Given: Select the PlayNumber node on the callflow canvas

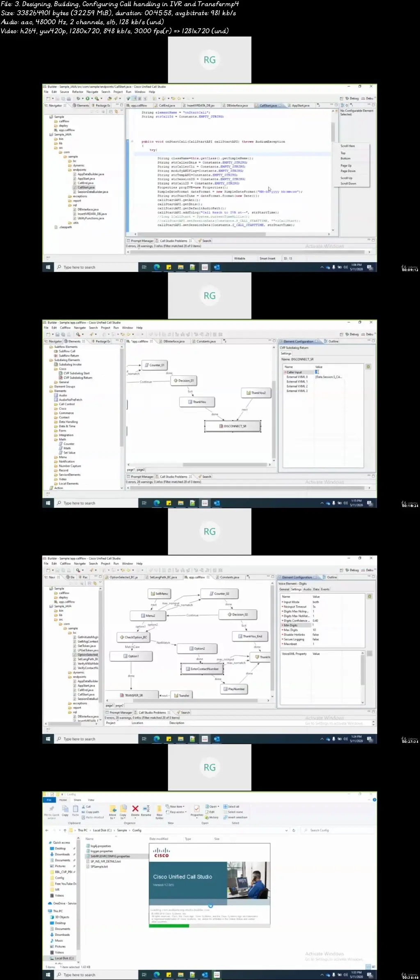Looking at the screenshot, I should [234, 689].
